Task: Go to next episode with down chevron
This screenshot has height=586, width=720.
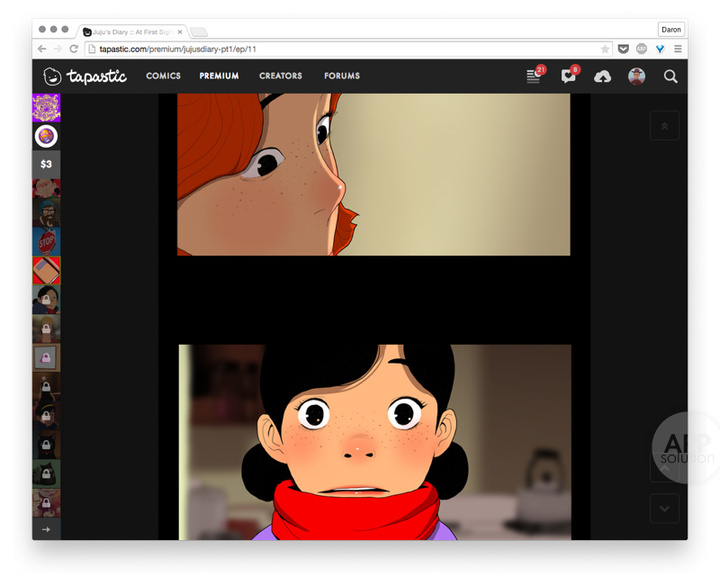Action: tap(664, 508)
